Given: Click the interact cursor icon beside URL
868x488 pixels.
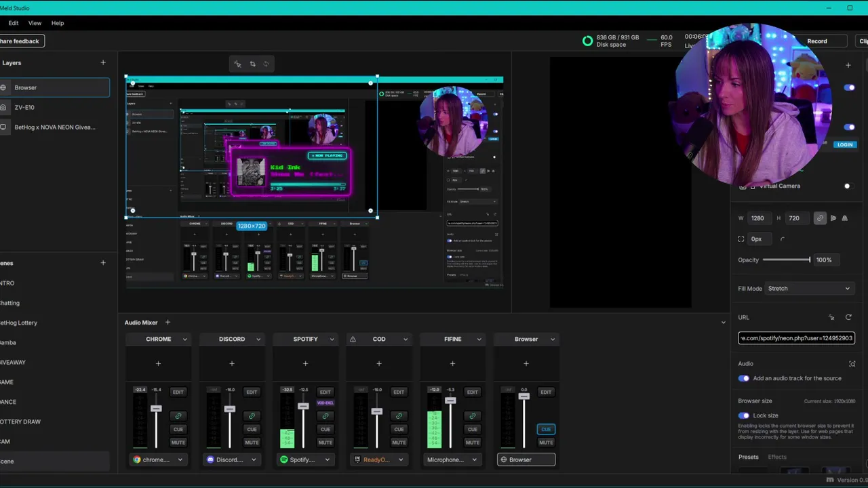Looking at the screenshot, I should point(831,317).
